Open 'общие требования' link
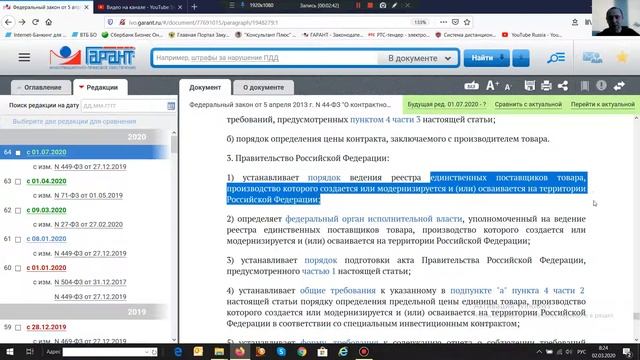The width and height of the screenshot is (640, 360). click(x=338, y=290)
